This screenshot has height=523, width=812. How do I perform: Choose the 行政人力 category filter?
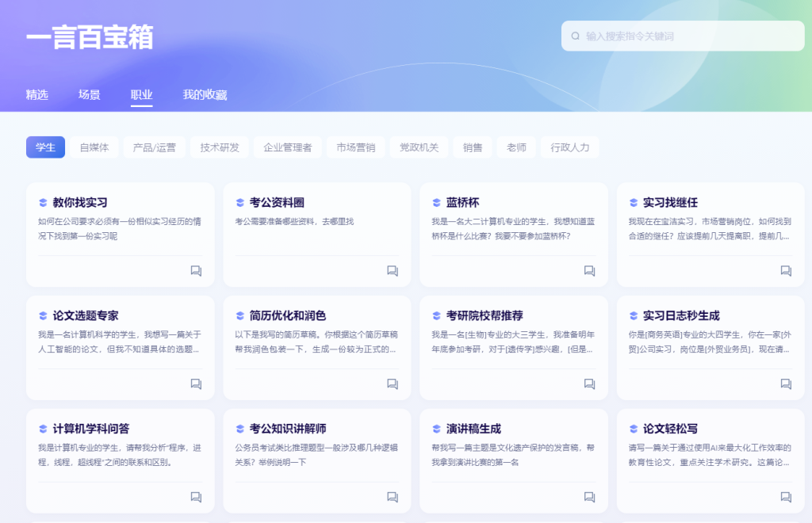(x=570, y=147)
